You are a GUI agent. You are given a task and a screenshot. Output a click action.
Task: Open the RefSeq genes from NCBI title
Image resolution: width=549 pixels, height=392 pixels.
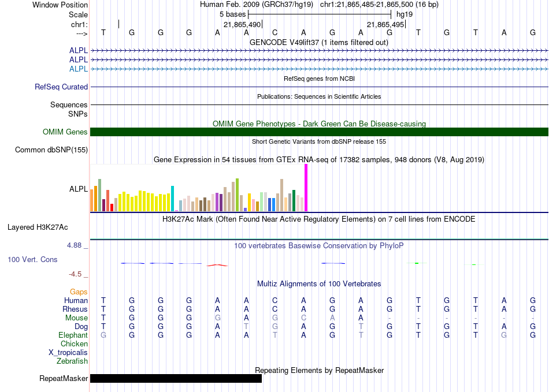319,79
